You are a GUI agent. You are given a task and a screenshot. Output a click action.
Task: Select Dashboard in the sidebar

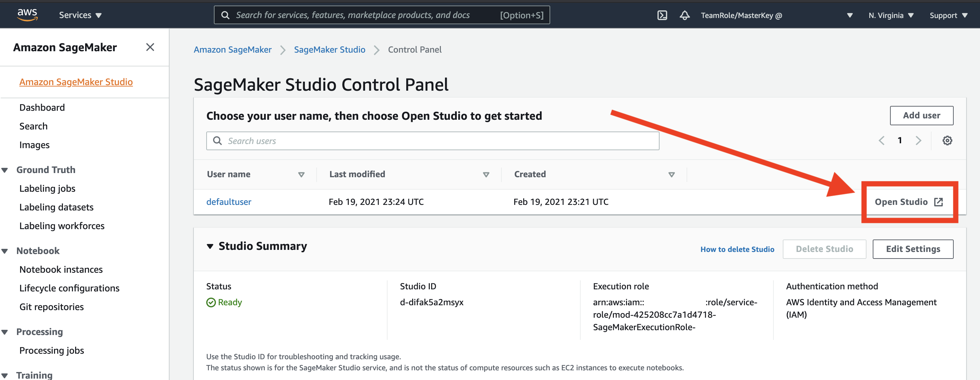42,107
